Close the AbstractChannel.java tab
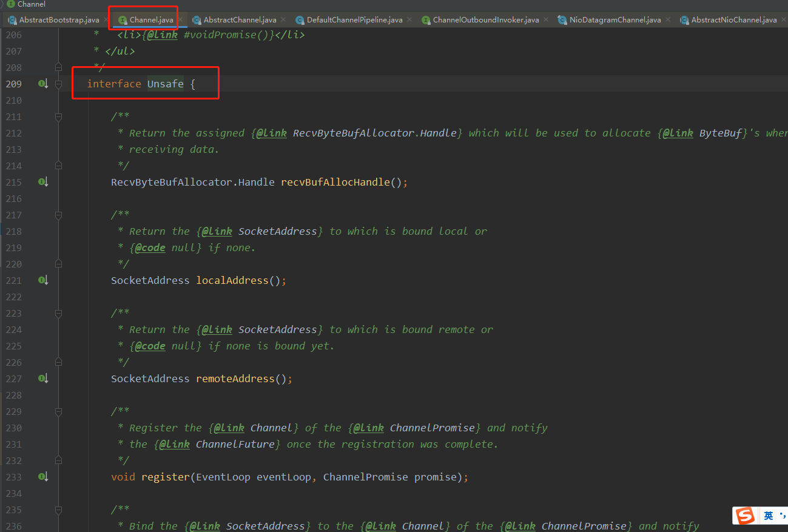The height and width of the screenshot is (532, 788). [x=283, y=19]
